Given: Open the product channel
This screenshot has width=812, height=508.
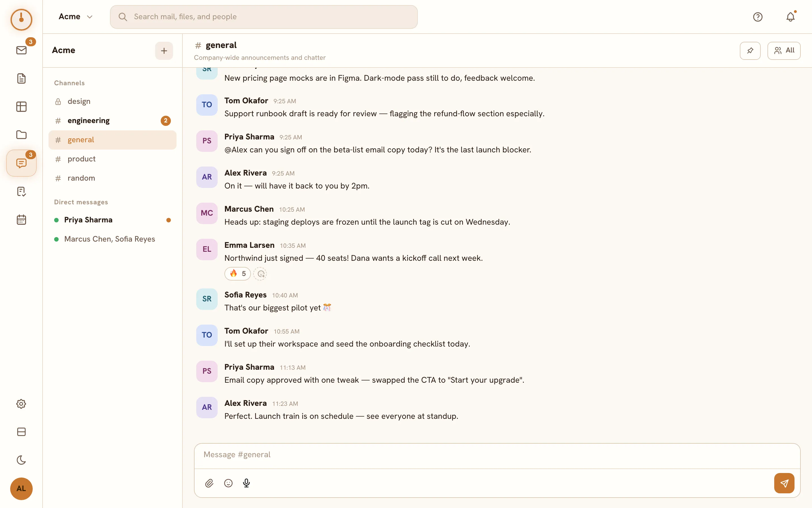Looking at the screenshot, I should click(112, 159).
